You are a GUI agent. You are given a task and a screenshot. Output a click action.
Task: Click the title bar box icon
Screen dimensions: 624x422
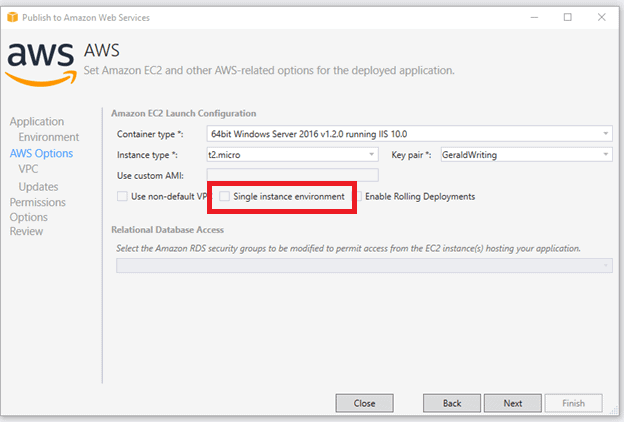[x=11, y=17]
